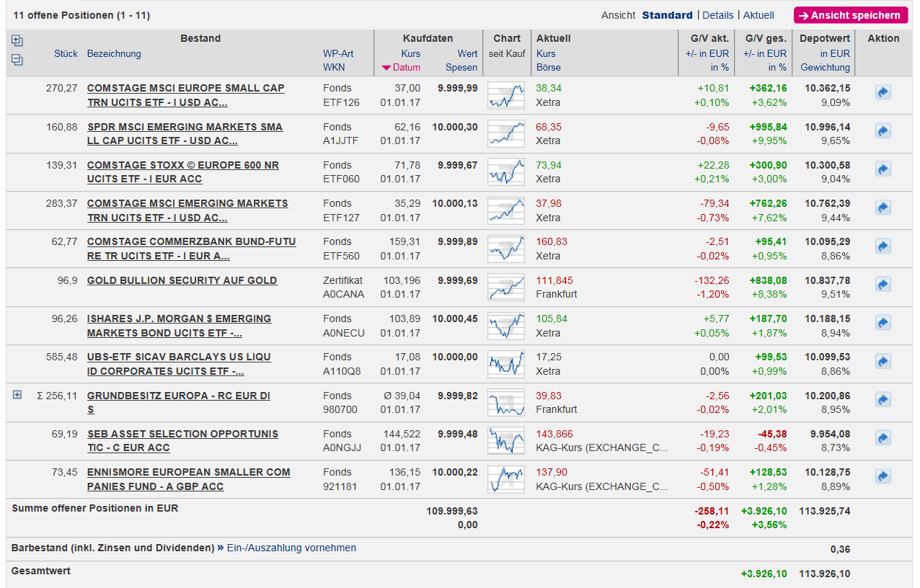Screen dimensions: 920x588
Task: Click action icon for Grundbesitz Europa row
Action: tap(883, 400)
